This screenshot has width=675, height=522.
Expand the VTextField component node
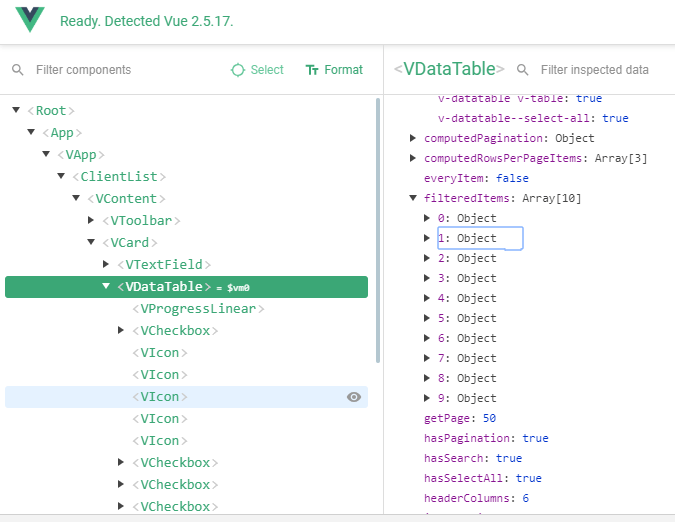coord(106,264)
